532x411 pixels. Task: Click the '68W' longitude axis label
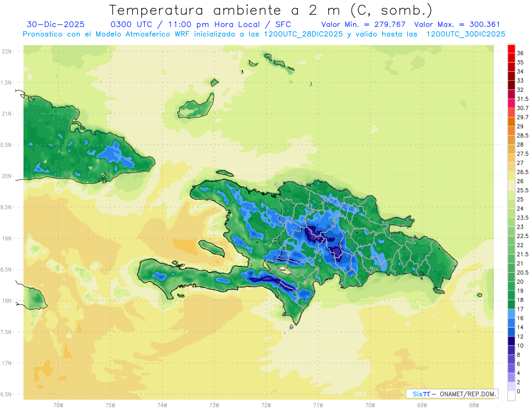point(474,405)
